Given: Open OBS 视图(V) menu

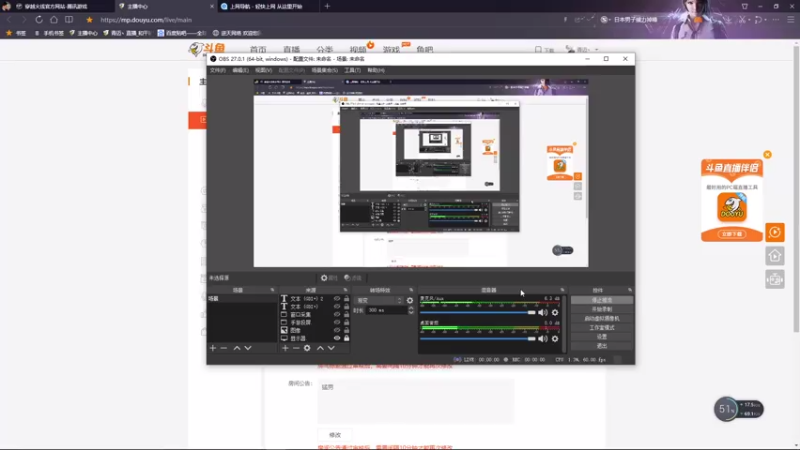Looking at the screenshot, I should (x=263, y=70).
